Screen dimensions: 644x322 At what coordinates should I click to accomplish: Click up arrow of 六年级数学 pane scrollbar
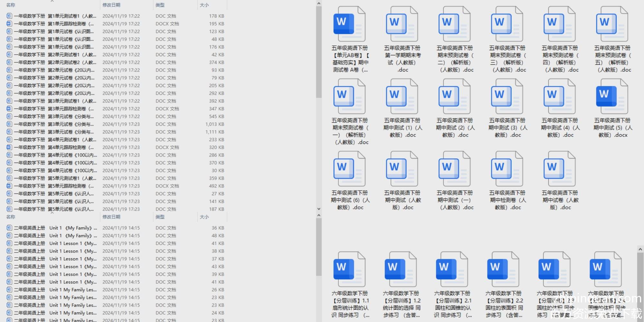coord(640,250)
